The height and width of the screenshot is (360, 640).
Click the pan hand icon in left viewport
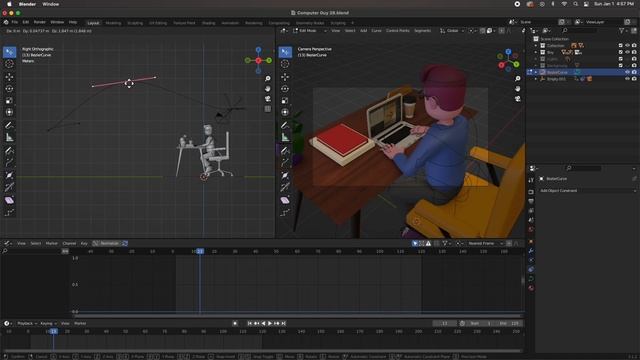tap(268, 89)
